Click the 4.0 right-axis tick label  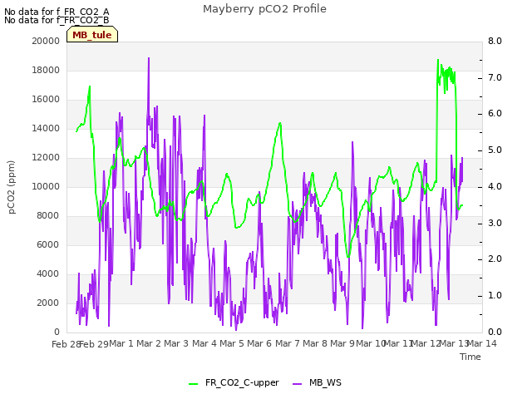(495, 186)
